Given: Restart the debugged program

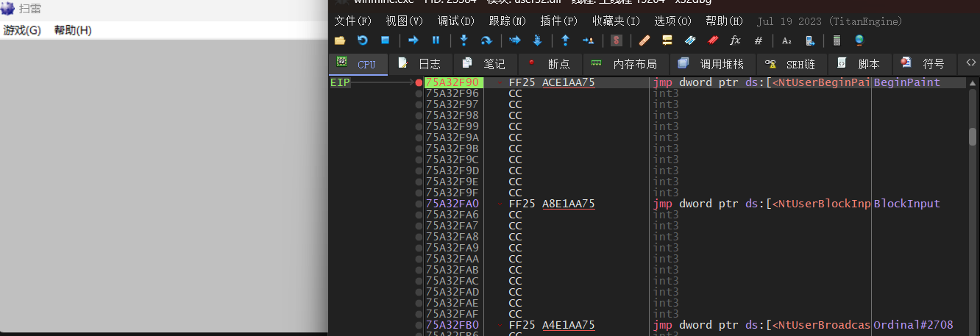Looking at the screenshot, I should [362, 40].
